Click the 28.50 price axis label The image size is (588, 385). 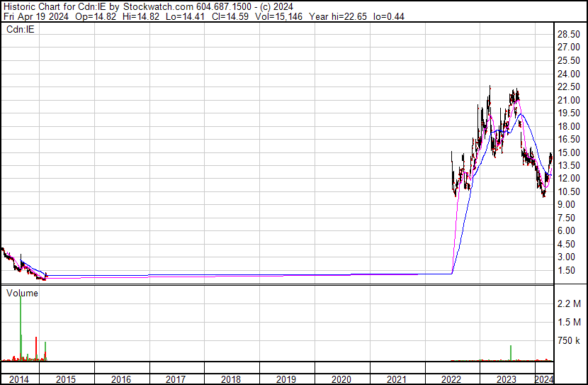570,34
